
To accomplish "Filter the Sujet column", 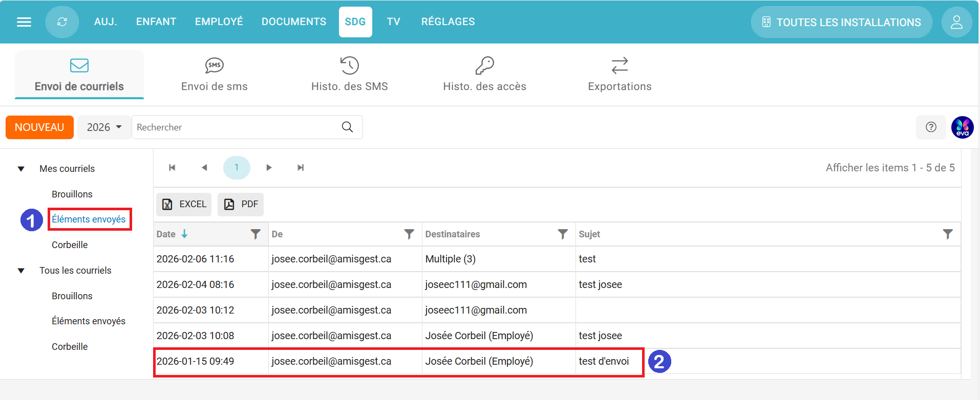I will click(x=947, y=234).
